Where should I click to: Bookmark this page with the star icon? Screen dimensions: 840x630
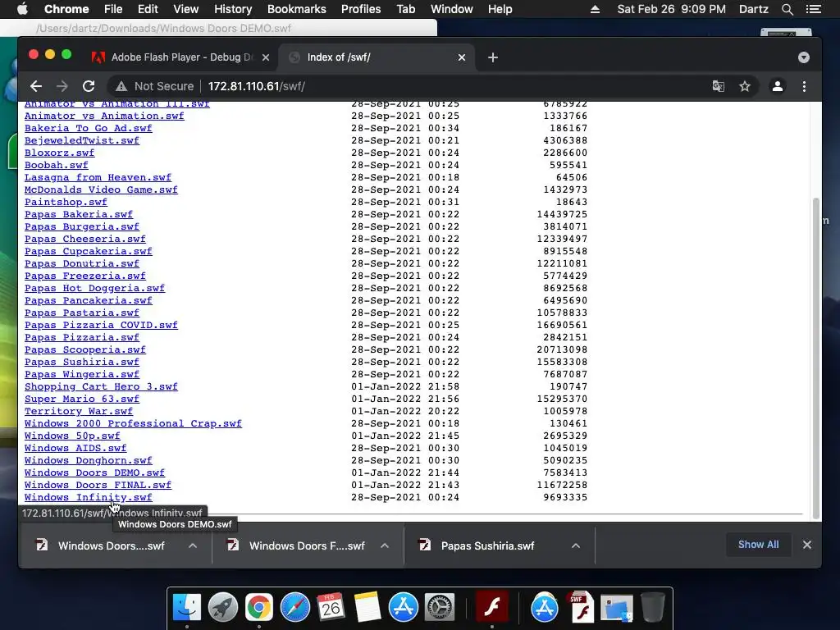[745, 86]
